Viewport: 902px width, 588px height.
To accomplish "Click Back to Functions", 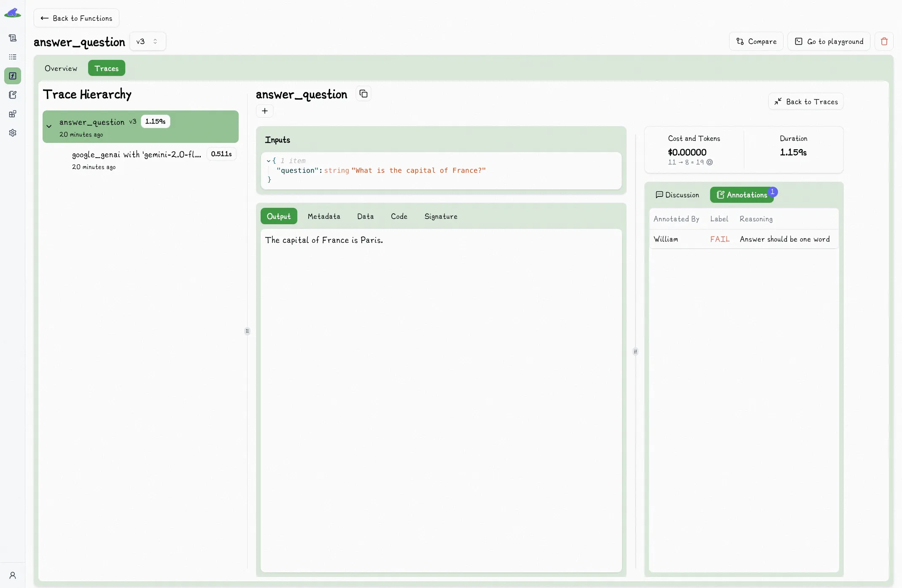I will (76, 18).
